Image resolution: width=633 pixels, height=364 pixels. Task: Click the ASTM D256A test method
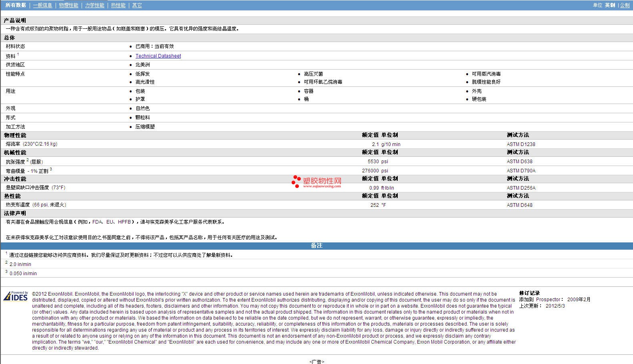point(521,188)
